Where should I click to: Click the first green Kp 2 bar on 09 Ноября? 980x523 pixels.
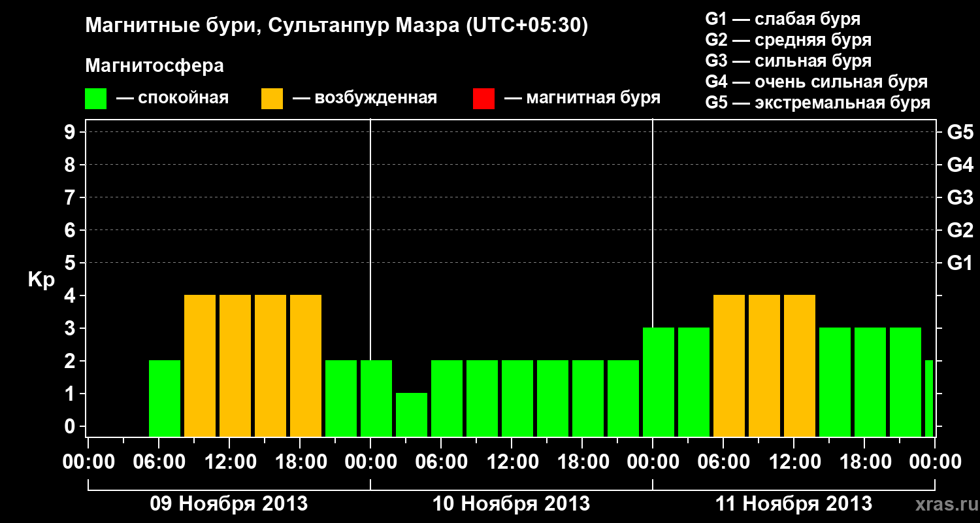point(165,398)
